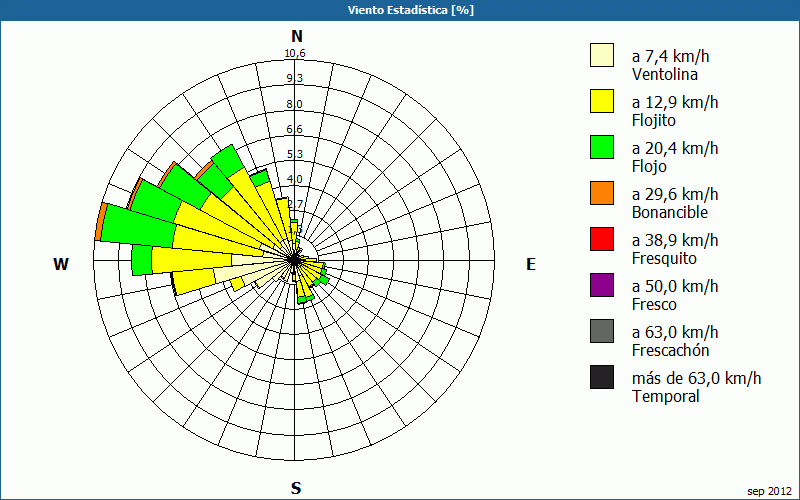Click the 'Viento Estadística [%]' title
Screen dimensions: 800x500
coord(411,10)
